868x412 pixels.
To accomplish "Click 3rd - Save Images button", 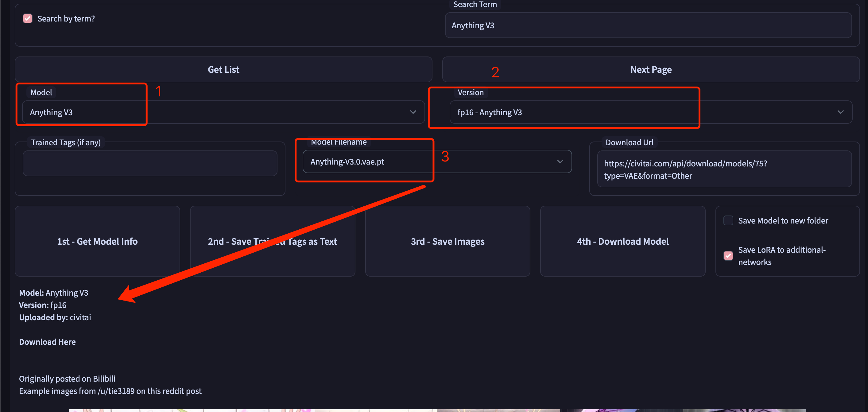I will (x=448, y=241).
